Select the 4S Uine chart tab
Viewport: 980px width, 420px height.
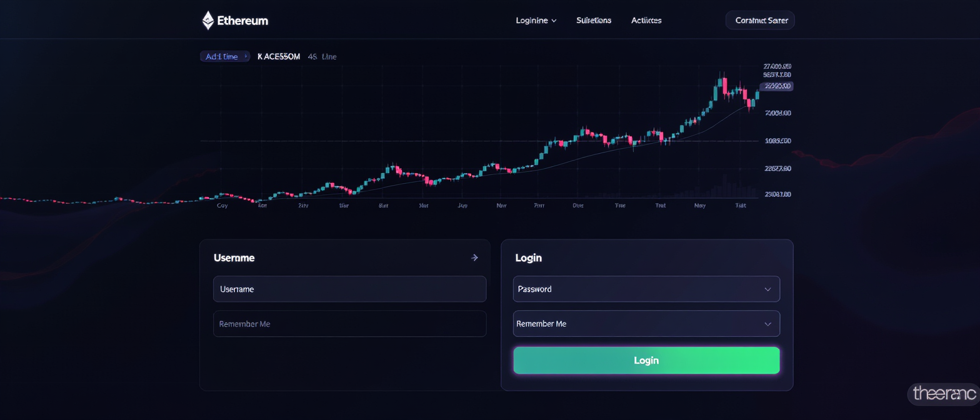pos(322,56)
